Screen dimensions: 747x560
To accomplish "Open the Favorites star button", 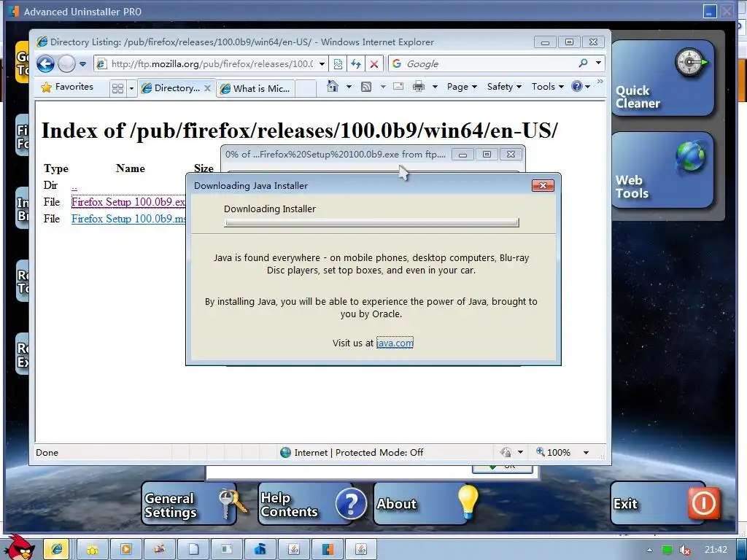I will point(67,87).
